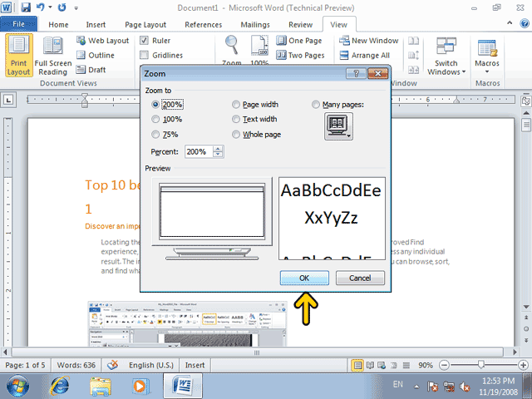Increase Percent with the up spinner
The height and width of the screenshot is (399, 532).
tap(218, 149)
